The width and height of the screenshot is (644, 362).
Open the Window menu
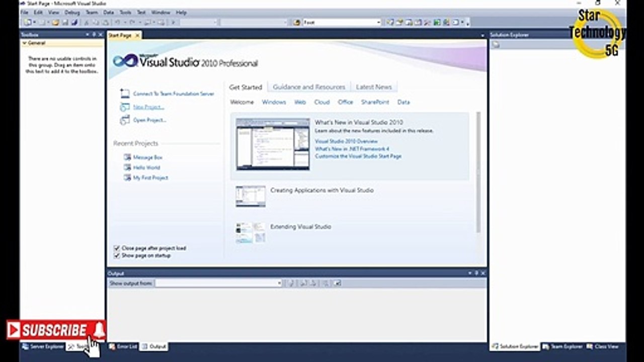[x=160, y=12]
